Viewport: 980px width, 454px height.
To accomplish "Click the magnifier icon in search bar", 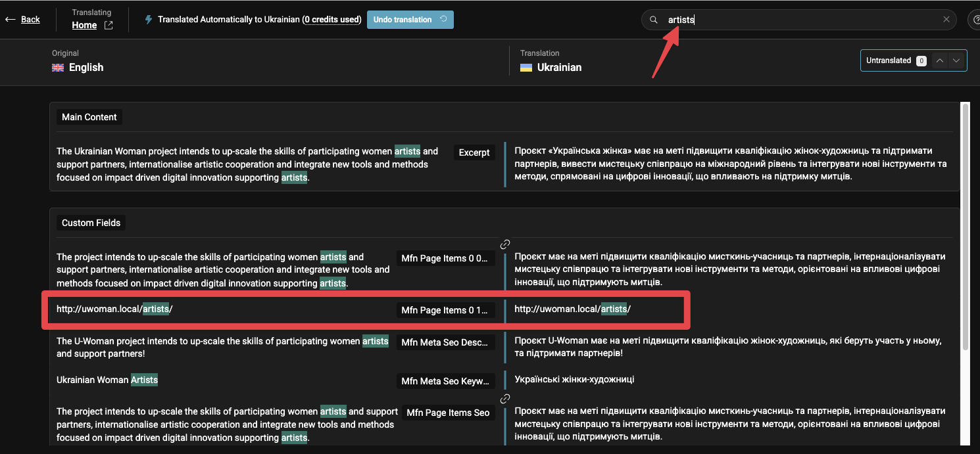I will [x=654, y=20].
